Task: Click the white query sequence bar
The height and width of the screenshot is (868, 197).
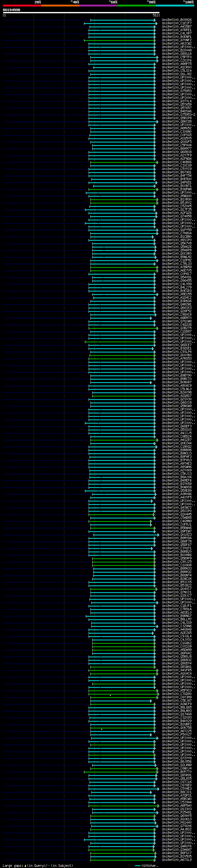Action: [81, 12]
